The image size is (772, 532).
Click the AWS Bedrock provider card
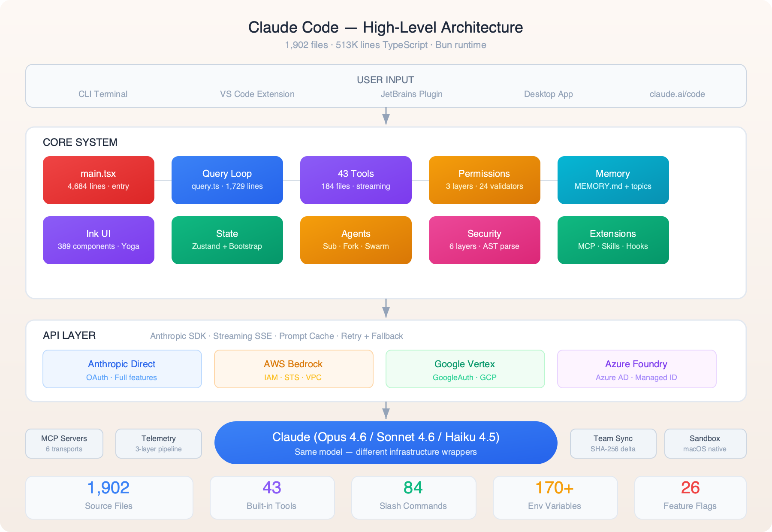293,369
